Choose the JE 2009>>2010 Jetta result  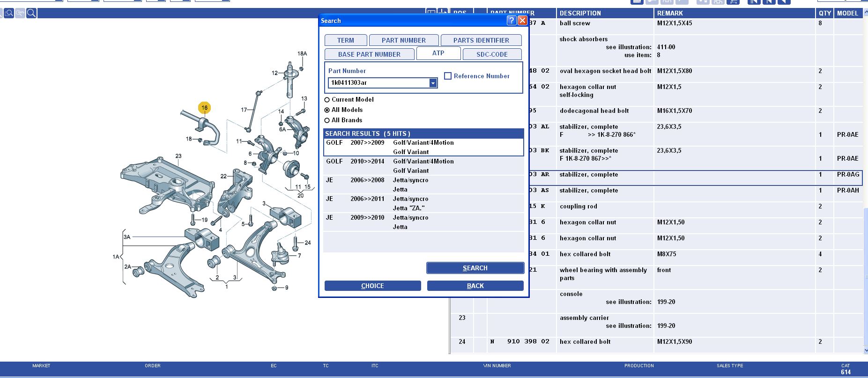coord(423,222)
